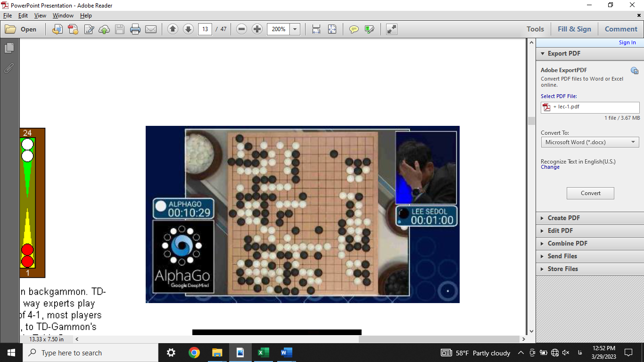The image size is (644, 362).
Task: Expand the Create PDF section
Action: 590,218
